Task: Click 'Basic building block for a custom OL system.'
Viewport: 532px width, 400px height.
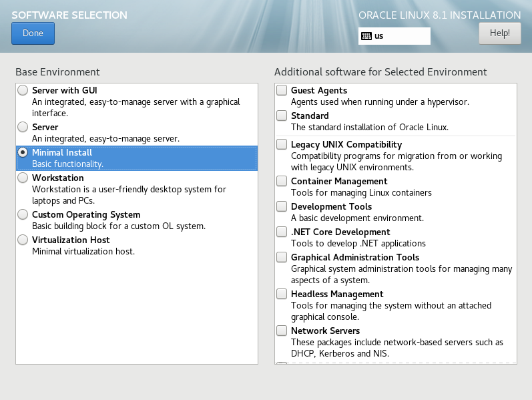Action: click(x=119, y=226)
